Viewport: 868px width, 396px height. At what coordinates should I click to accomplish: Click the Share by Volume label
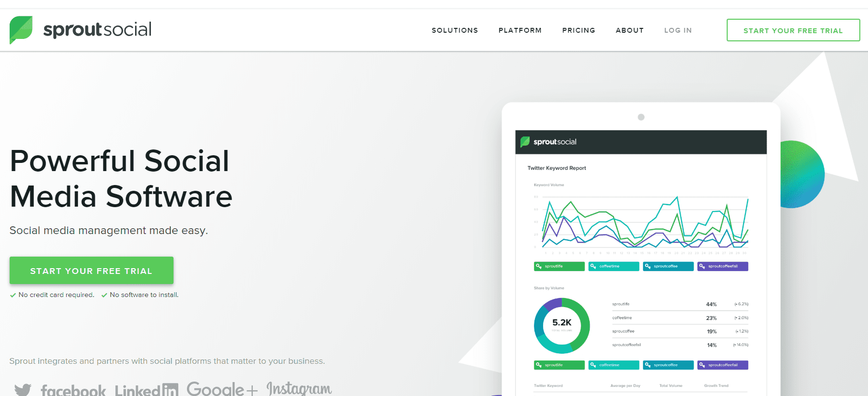[x=549, y=288]
